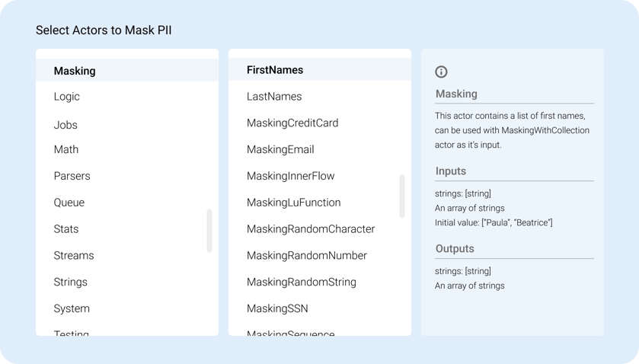Viewport: 639px width, 364px height.
Task: Select the Masking category
Action: pos(75,71)
